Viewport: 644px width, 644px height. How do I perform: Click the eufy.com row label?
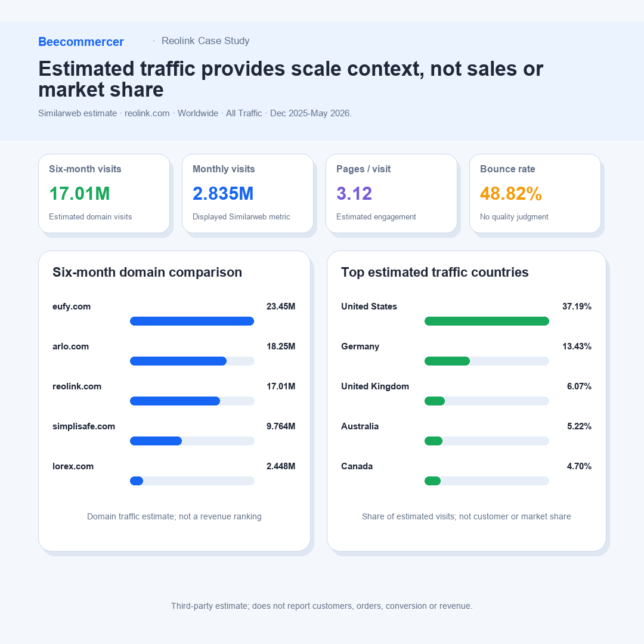72,306
